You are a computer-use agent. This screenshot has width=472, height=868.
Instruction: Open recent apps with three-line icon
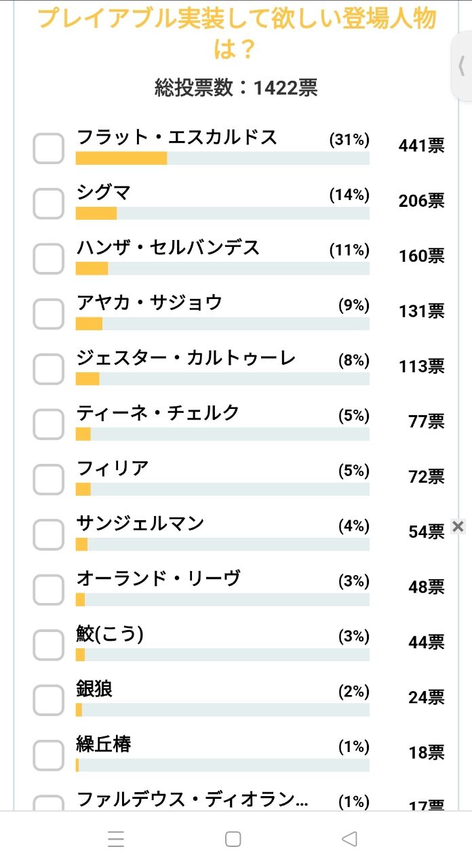pos(116,840)
